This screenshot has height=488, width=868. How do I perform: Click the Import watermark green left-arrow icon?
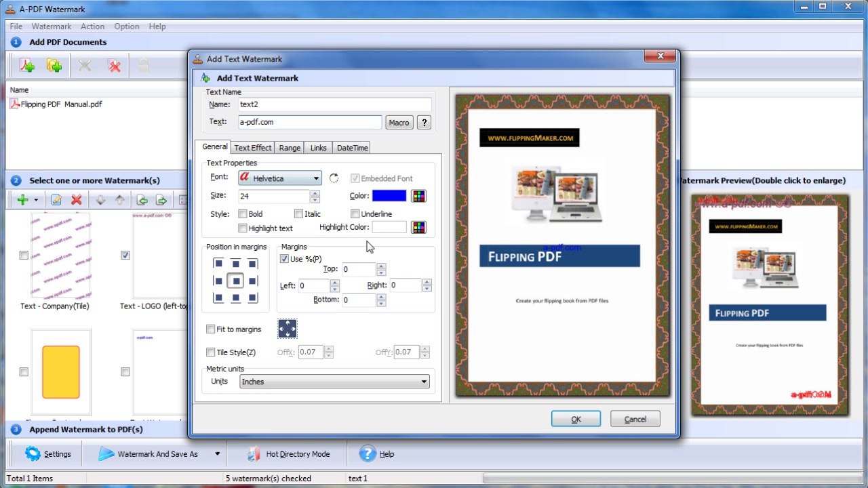(x=142, y=200)
